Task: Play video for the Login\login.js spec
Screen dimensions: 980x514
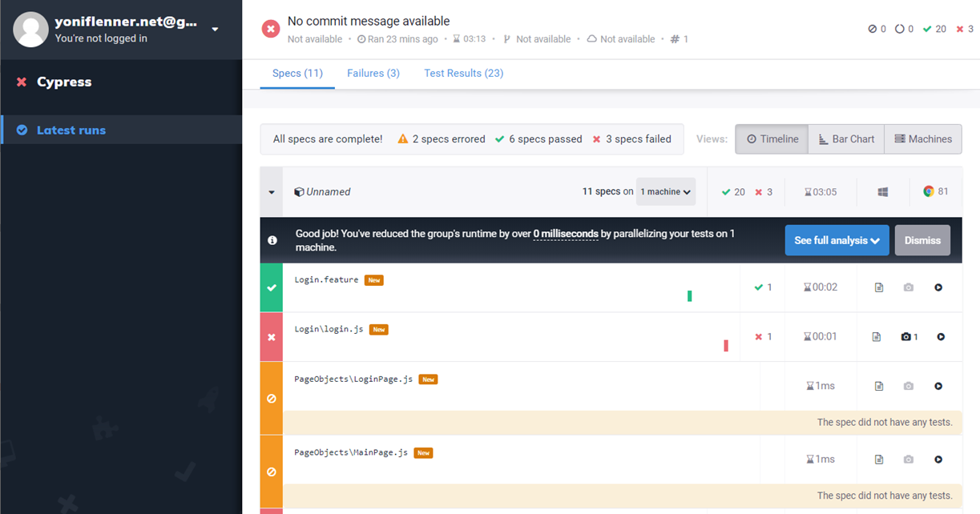Action: tap(941, 337)
